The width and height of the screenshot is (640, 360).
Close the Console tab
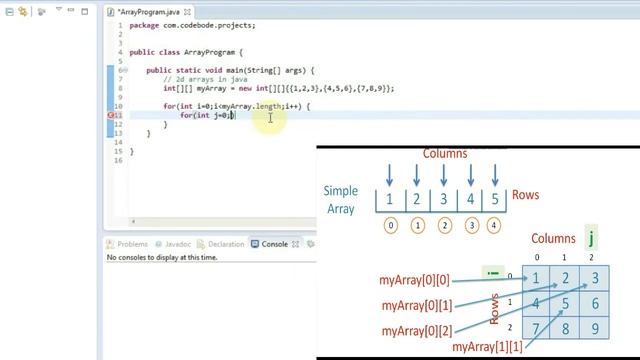[x=296, y=244]
